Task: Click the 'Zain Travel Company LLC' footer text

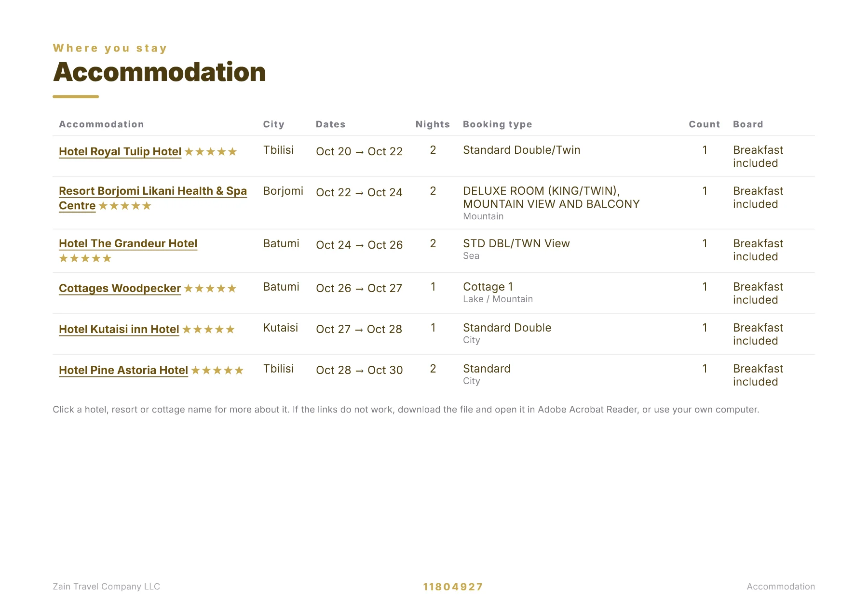Action: click(107, 586)
